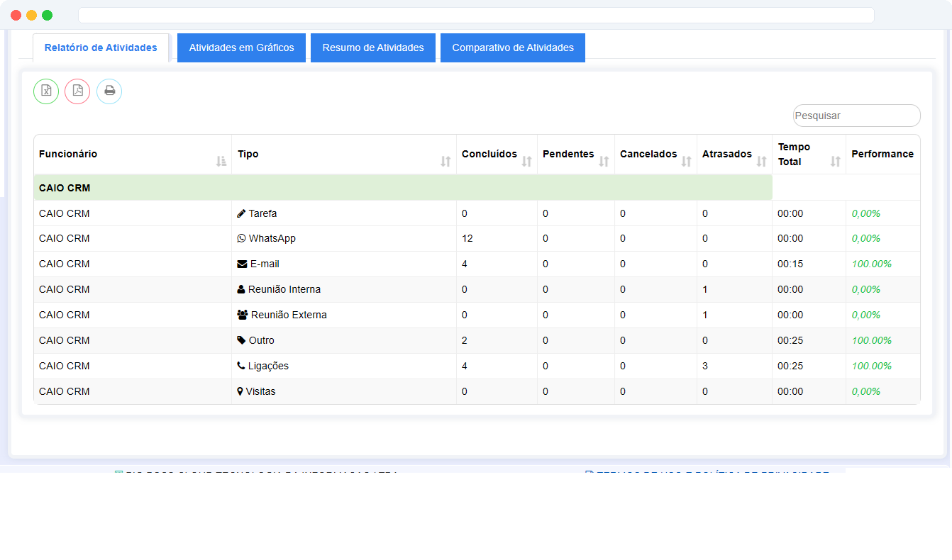Click the tag icon beside Outro
The height and width of the screenshot is (560, 952).
[241, 341]
